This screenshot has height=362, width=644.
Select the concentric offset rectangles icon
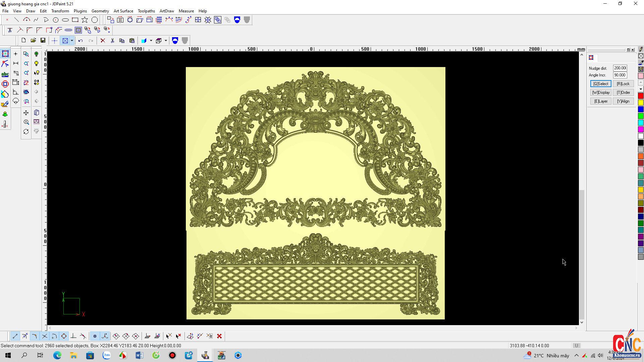pos(78,30)
